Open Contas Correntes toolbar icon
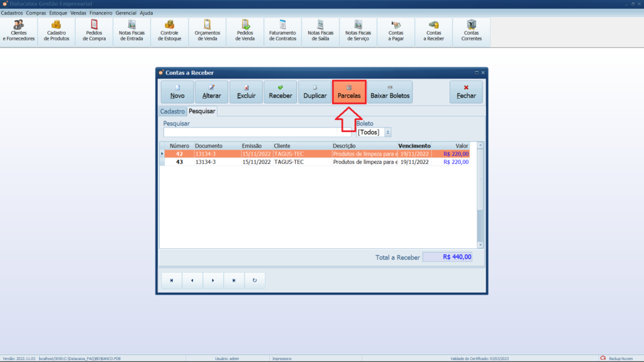Screen dimensions: 644x362 pyautogui.click(x=471, y=31)
